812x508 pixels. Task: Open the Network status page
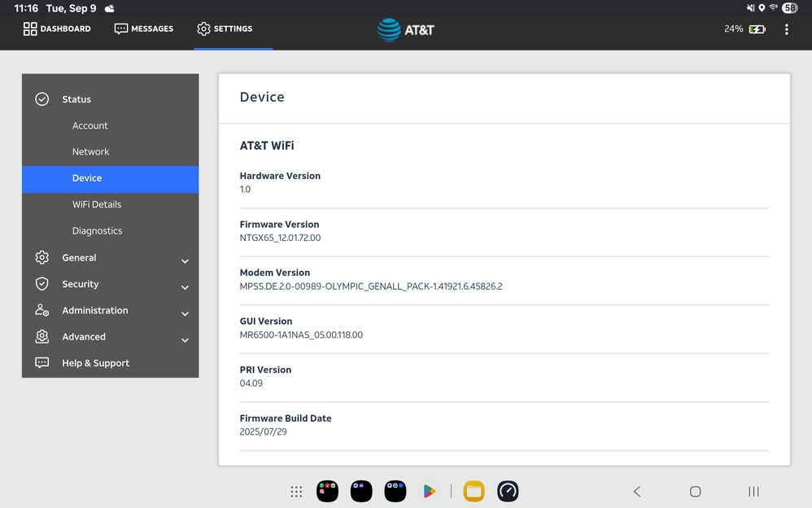(x=90, y=151)
